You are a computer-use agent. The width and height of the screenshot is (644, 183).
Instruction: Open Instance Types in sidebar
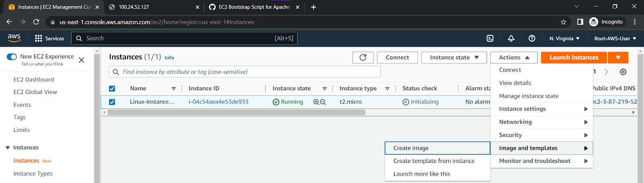coord(33,173)
